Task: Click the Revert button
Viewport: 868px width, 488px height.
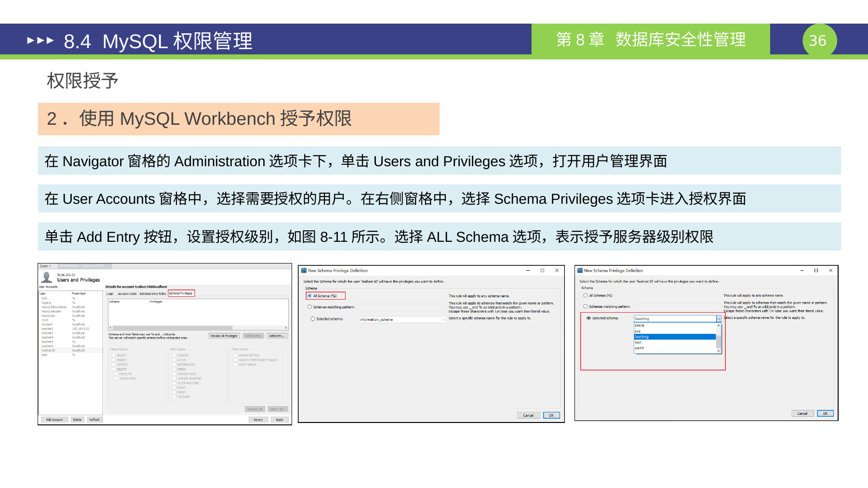Action: [258, 420]
